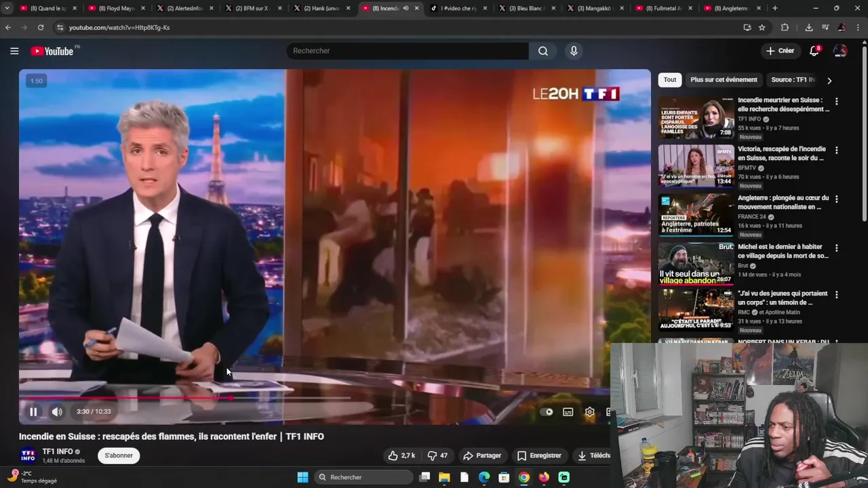The width and height of the screenshot is (868, 488).
Task: Open Chrome downloads tray
Action: click(x=808, y=28)
